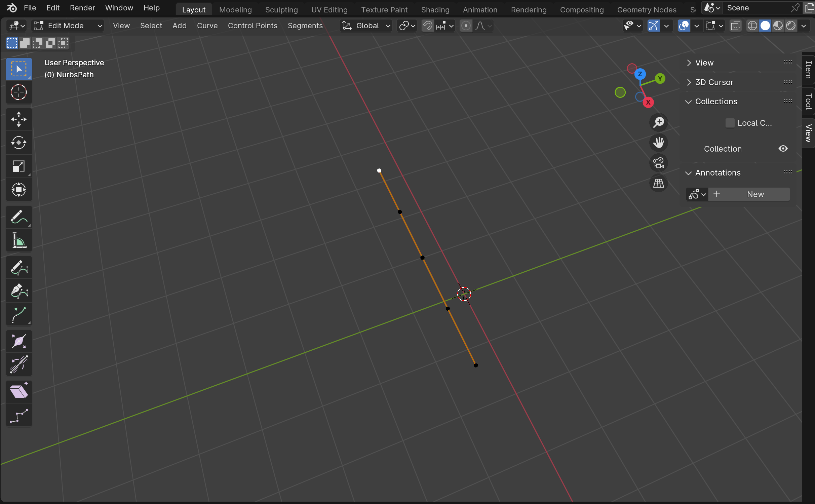Open the Render menu
Screen dimensions: 815x504
click(x=82, y=8)
